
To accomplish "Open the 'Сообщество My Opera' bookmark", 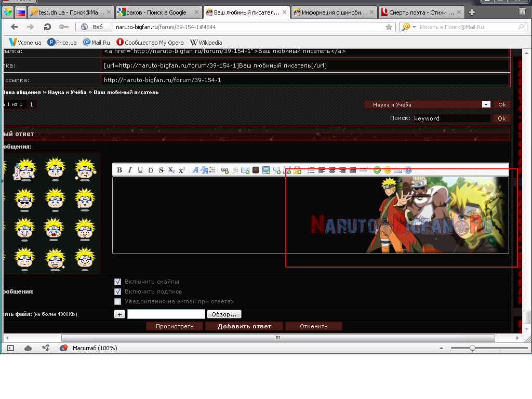I will [x=150, y=43].
